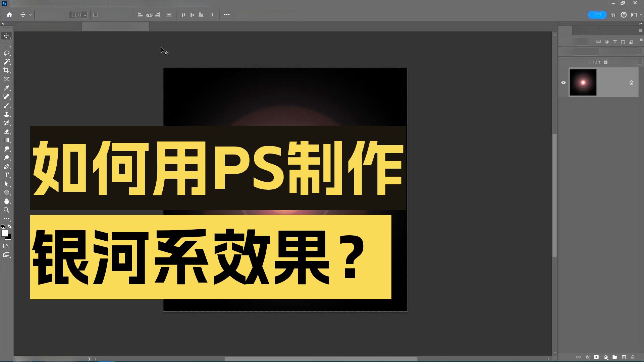Select the Move tool in left toolbar
644x362 pixels.
(6, 36)
